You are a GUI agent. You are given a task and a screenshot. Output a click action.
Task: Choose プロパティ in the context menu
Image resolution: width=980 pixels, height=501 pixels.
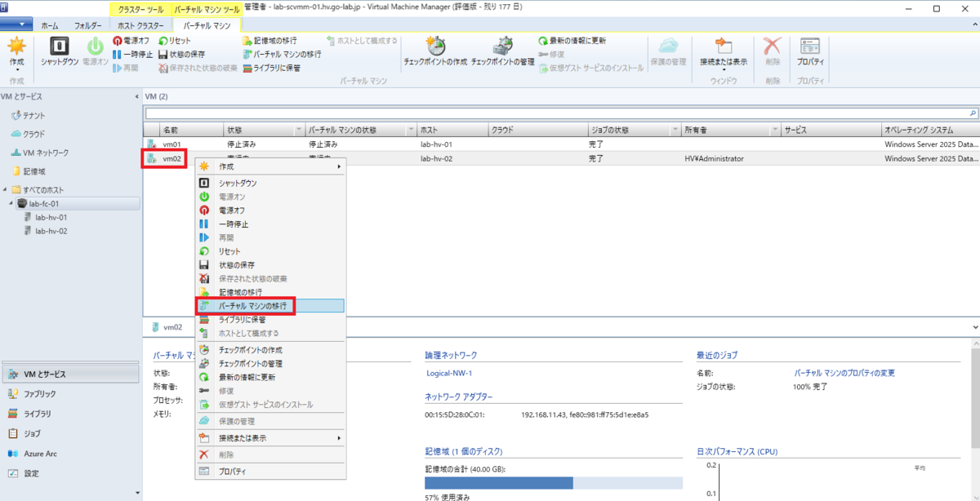tap(269, 472)
